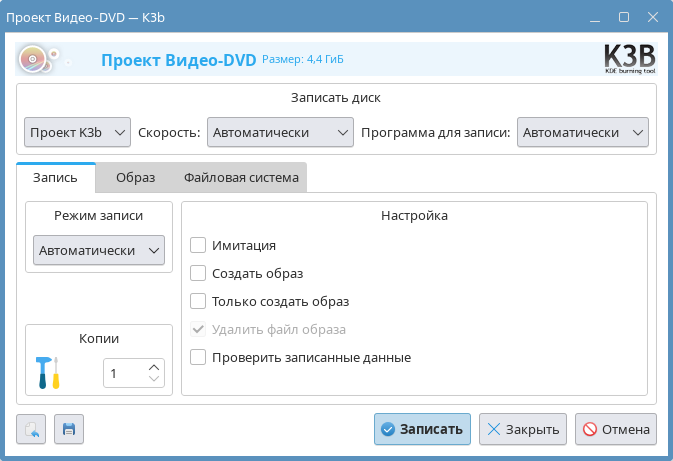673x461 pixels.
Task: Maximize the K3b project window
Action: pos(624,17)
